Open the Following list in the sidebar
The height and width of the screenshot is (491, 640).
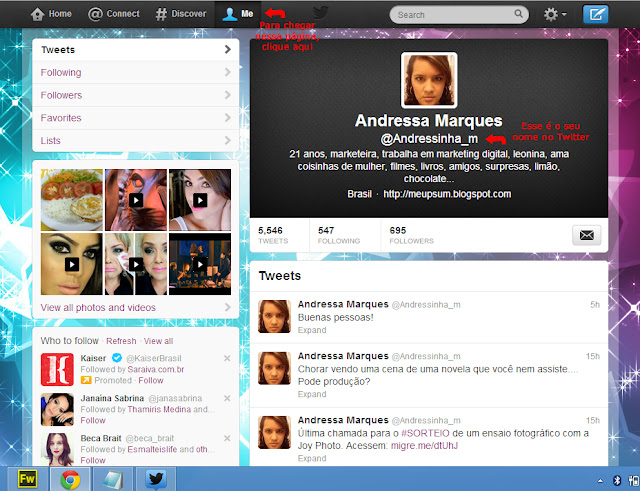[x=136, y=73]
